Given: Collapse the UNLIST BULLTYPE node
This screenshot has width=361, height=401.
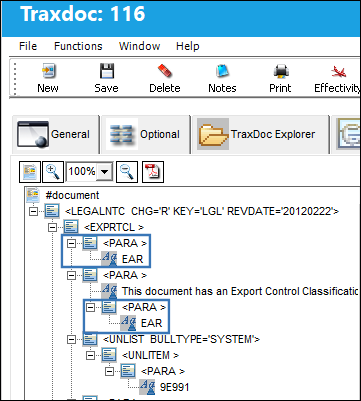Looking at the screenshot, I should [71, 339].
